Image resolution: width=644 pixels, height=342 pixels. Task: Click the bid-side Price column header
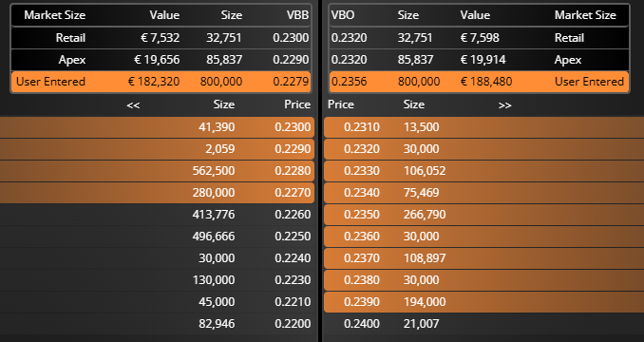297,104
